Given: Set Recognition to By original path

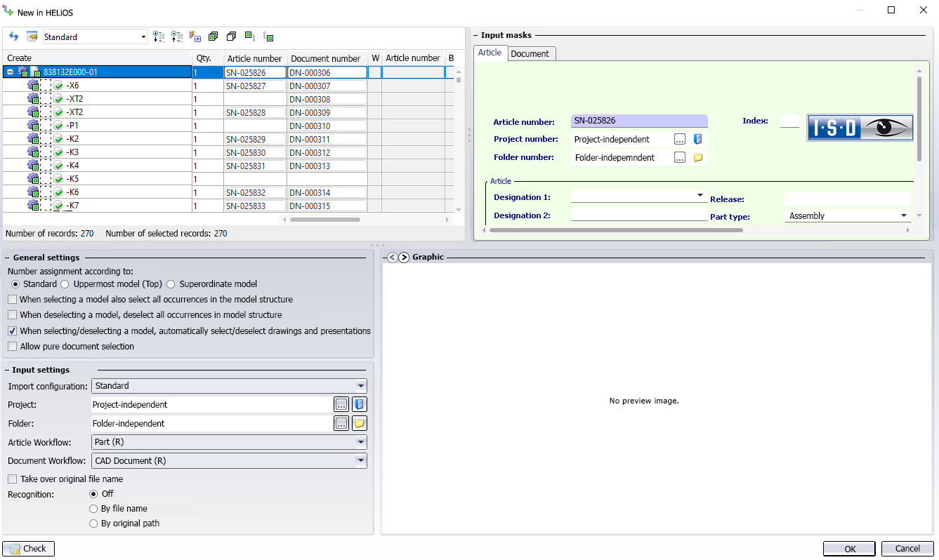Looking at the screenshot, I should point(93,524).
